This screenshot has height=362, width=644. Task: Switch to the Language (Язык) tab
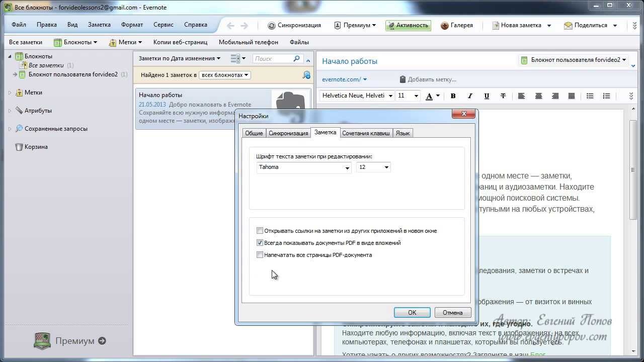coord(403,133)
